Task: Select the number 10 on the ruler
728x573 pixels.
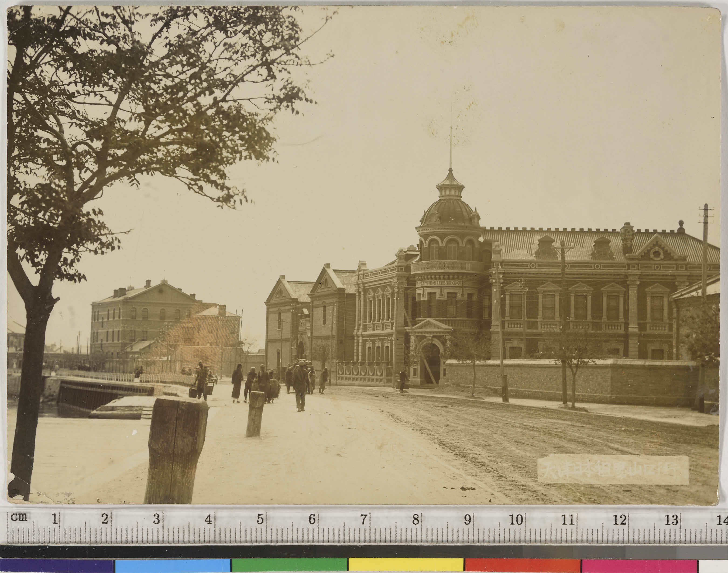Action: pos(516,519)
